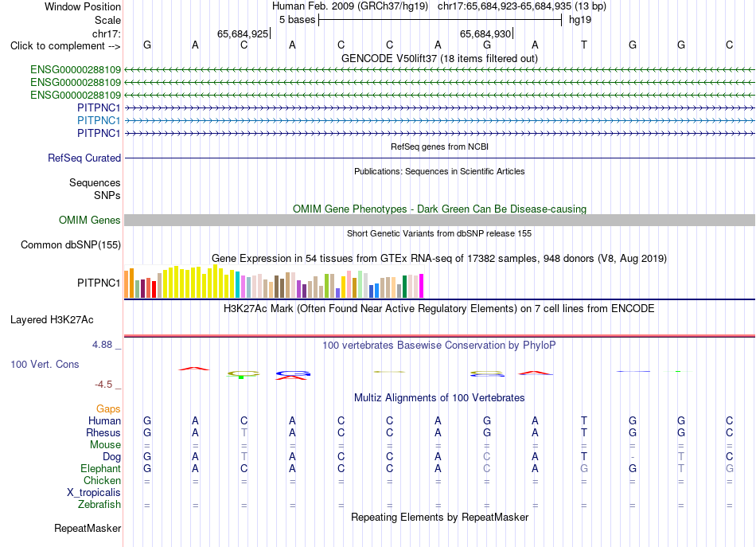The width and height of the screenshot is (756, 547).
Task: Click the gray OMIM Genes item bar
Action: pyautogui.click(x=439, y=220)
